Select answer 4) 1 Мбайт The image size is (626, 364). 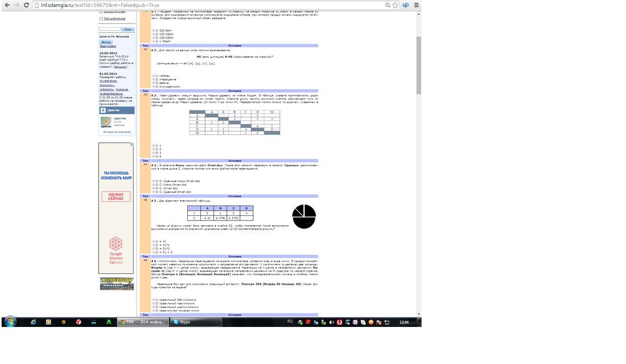coord(154,41)
